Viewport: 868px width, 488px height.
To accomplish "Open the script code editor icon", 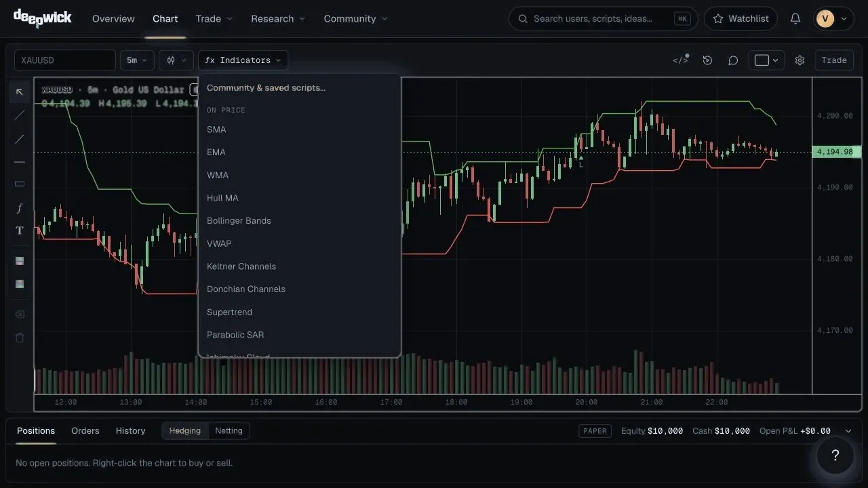I will coord(680,60).
